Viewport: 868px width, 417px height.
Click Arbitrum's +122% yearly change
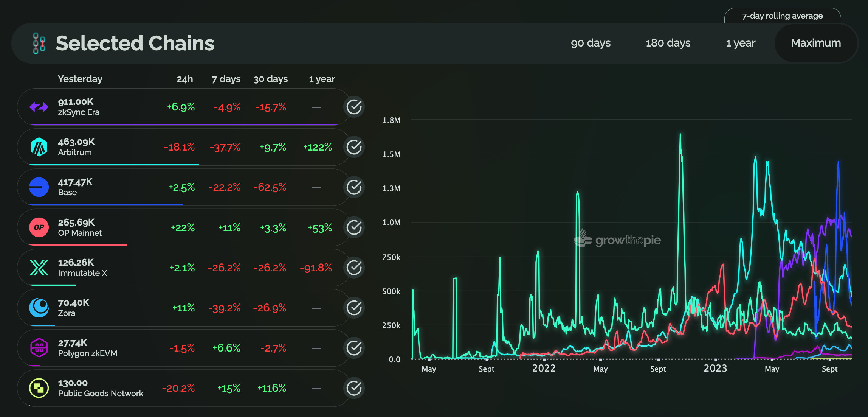pyautogui.click(x=318, y=147)
